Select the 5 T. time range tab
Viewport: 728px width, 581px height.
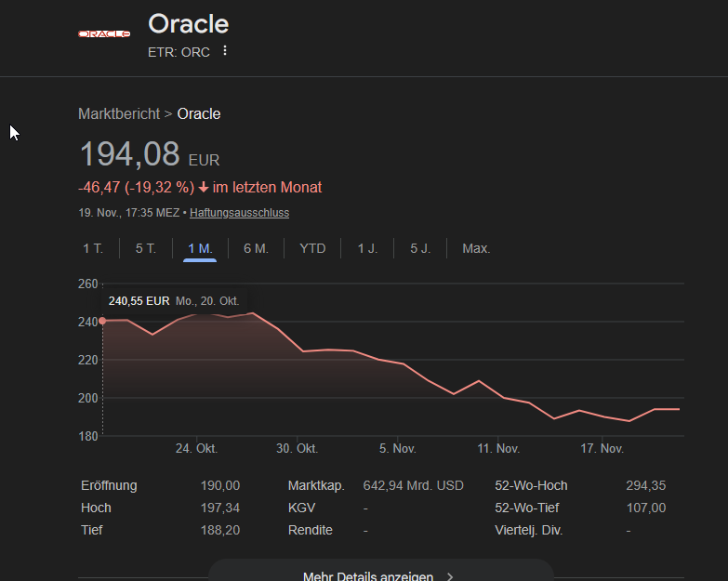[146, 248]
